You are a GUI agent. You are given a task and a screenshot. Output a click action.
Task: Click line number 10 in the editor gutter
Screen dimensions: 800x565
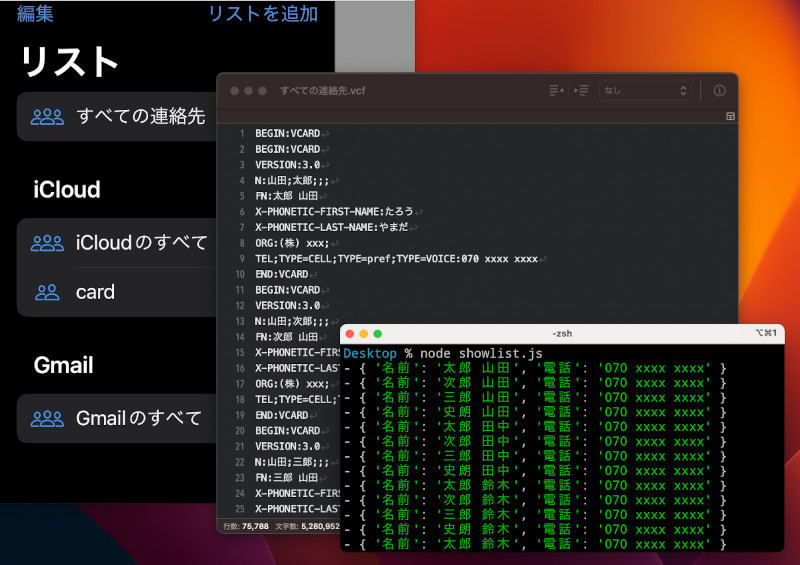click(240, 274)
